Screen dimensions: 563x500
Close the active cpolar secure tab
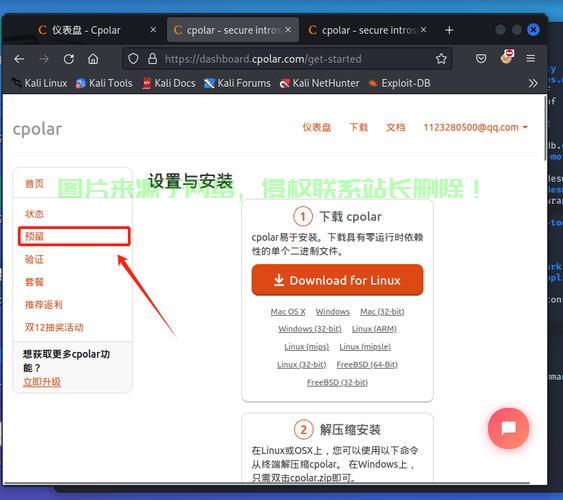[288, 30]
